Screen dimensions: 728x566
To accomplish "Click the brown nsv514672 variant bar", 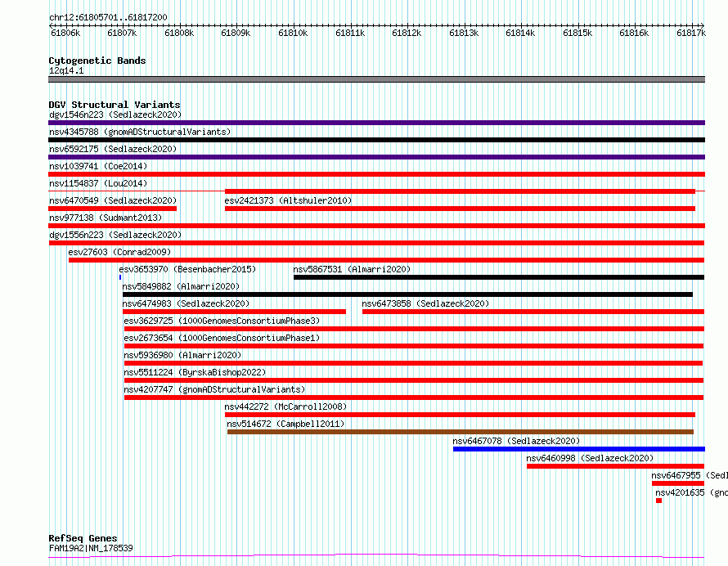I will [460, 432].
